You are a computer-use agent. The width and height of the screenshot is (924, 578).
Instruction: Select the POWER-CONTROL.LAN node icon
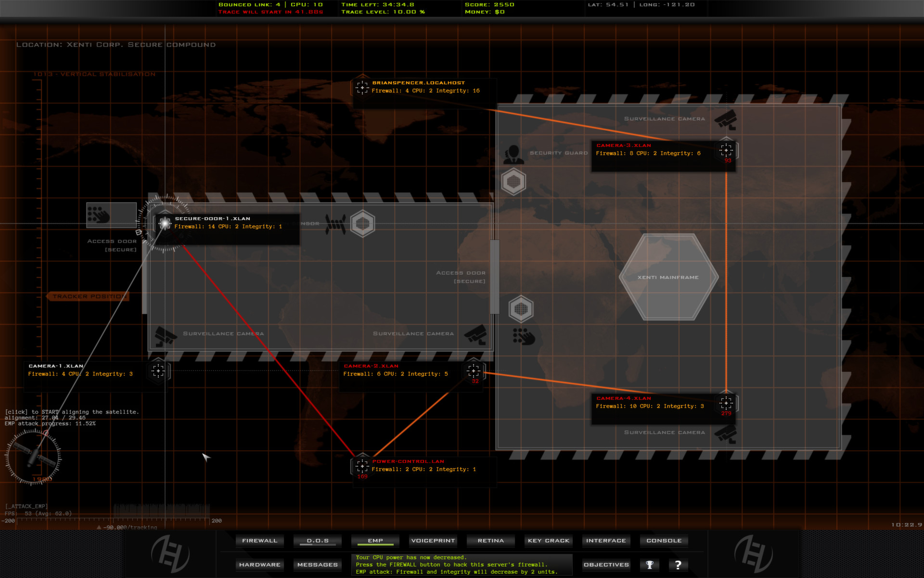pos(362,465)
